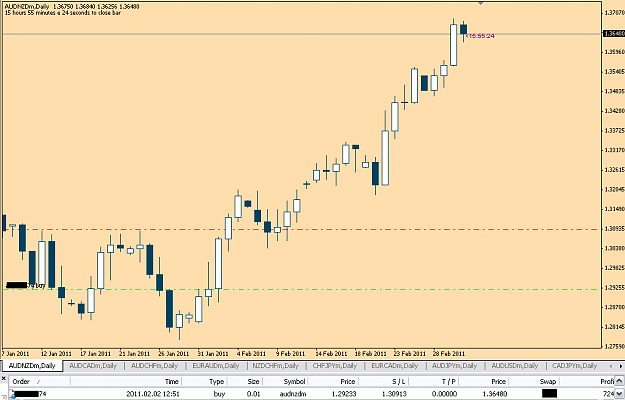
Task: Click the 1.37070 price scale label
Action: 614,13
